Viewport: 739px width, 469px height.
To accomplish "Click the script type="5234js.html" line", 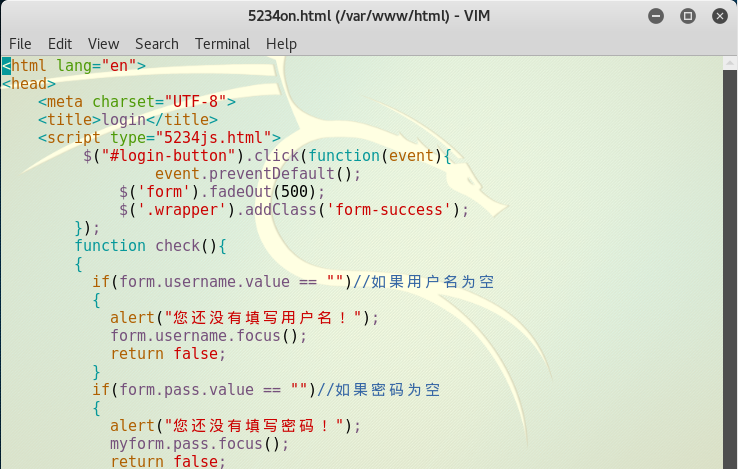I will coord(159,137).
